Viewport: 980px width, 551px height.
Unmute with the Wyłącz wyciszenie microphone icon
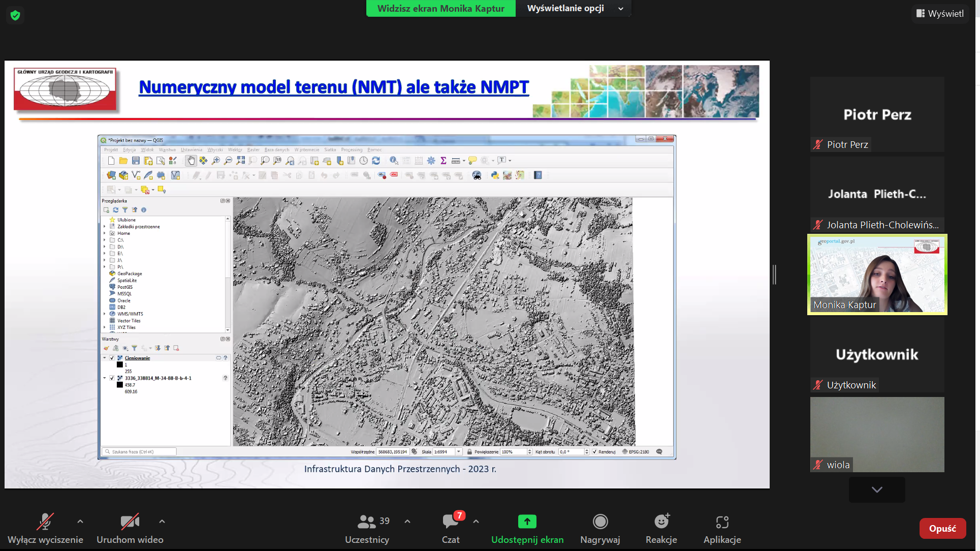pyautogui.click(x=45, y=522)
